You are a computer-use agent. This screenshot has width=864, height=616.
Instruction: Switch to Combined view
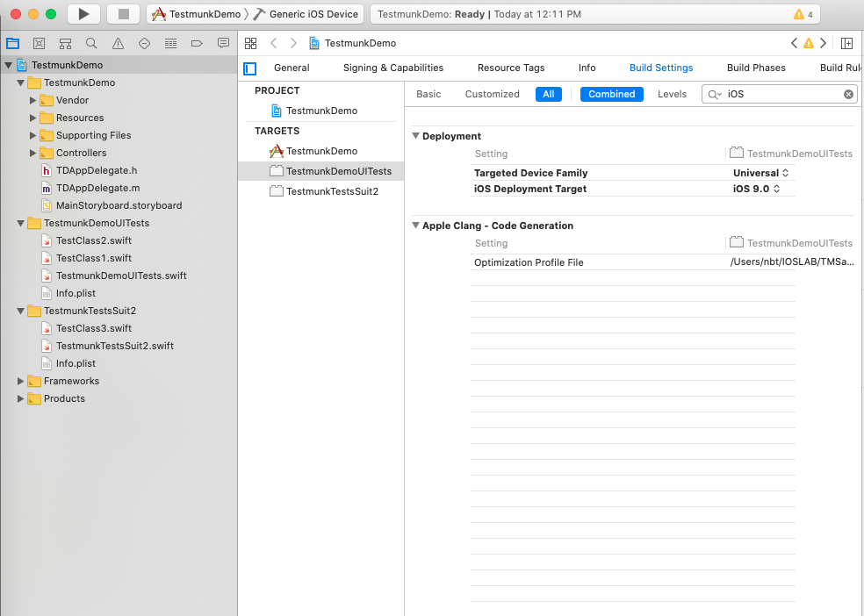pos(612,94)
